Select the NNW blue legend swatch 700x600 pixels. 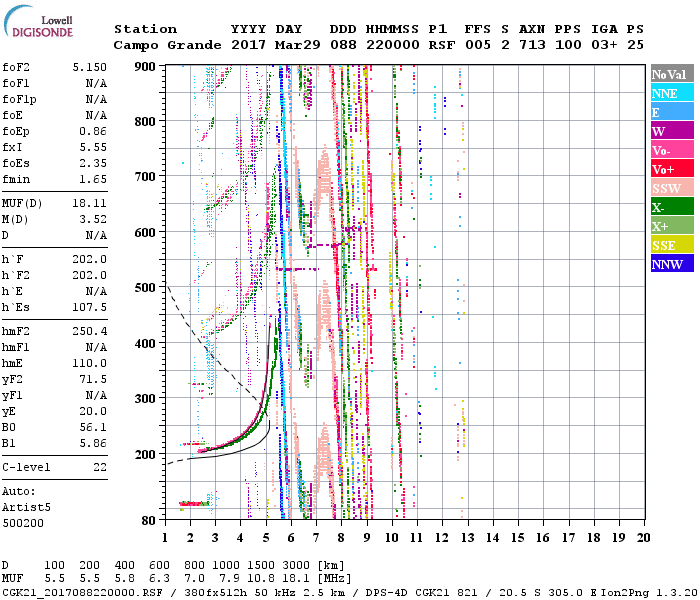coord(672,263)
